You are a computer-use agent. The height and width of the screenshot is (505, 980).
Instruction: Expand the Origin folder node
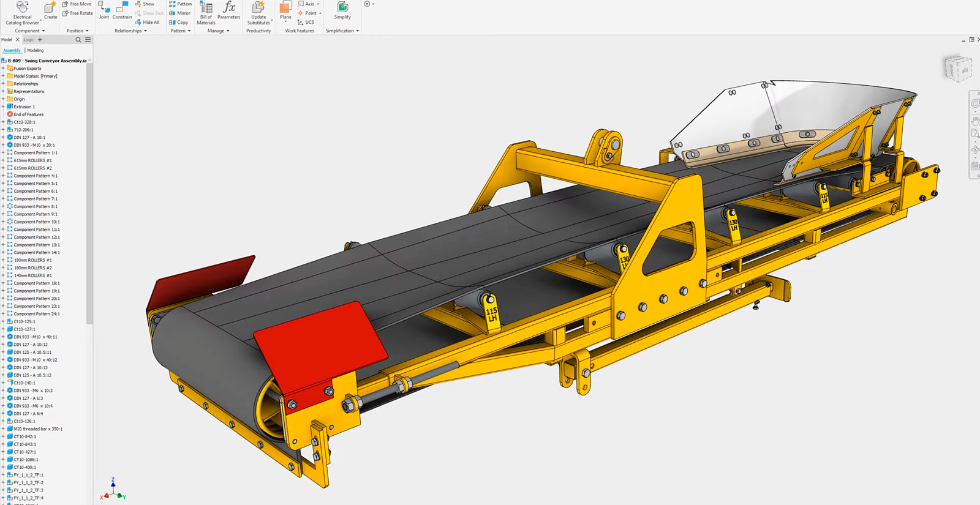(3, 99)
